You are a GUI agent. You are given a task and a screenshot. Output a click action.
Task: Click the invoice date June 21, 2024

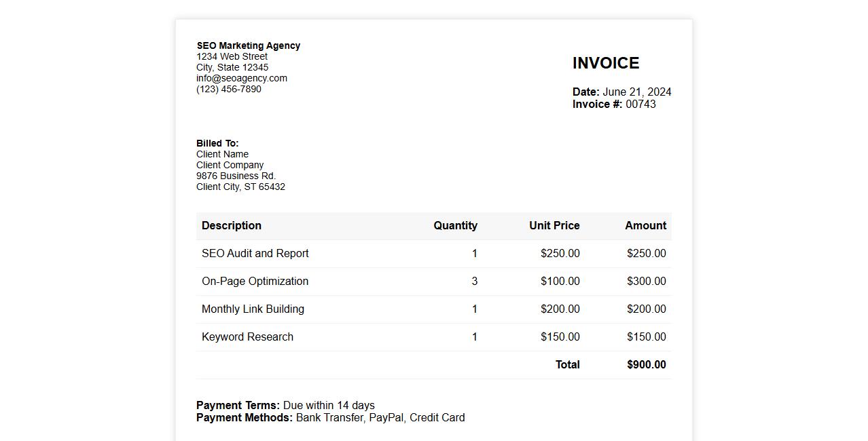pos(636,92)
